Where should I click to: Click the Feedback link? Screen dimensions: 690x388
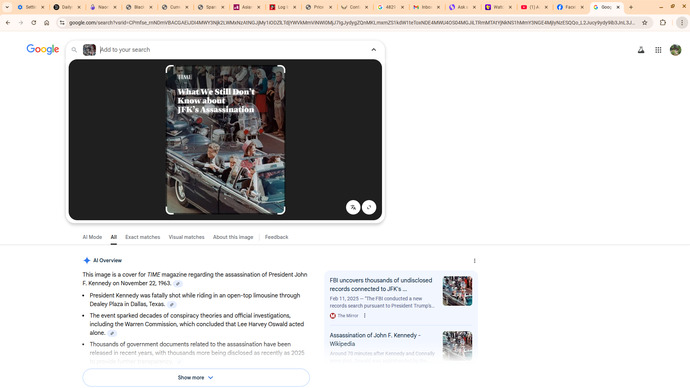[276, 237]
